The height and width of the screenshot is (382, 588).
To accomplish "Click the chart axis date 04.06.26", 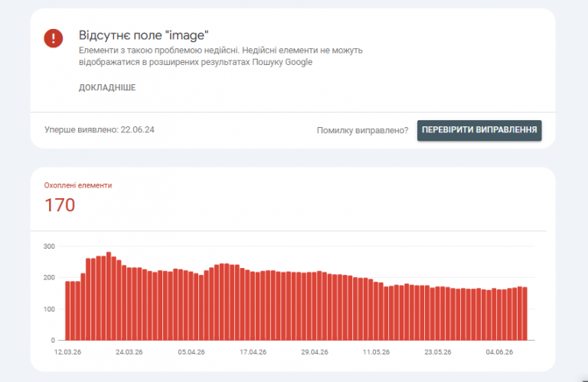I will click(499, 352).
